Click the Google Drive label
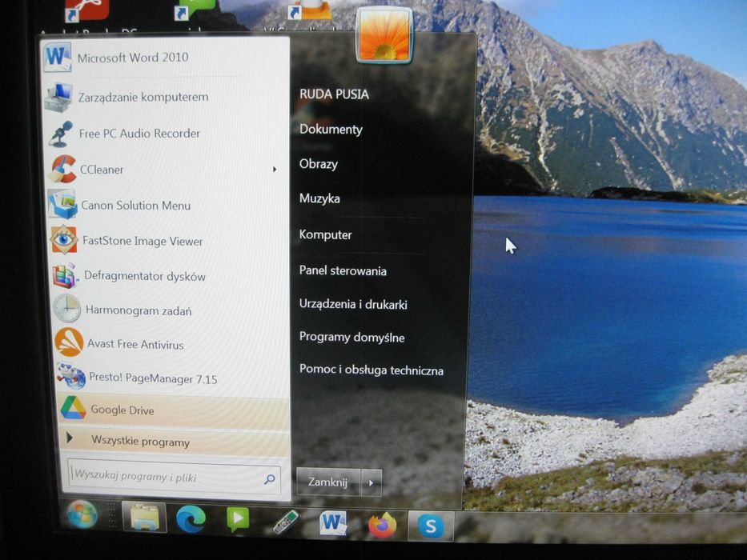 tap(122, 410)
